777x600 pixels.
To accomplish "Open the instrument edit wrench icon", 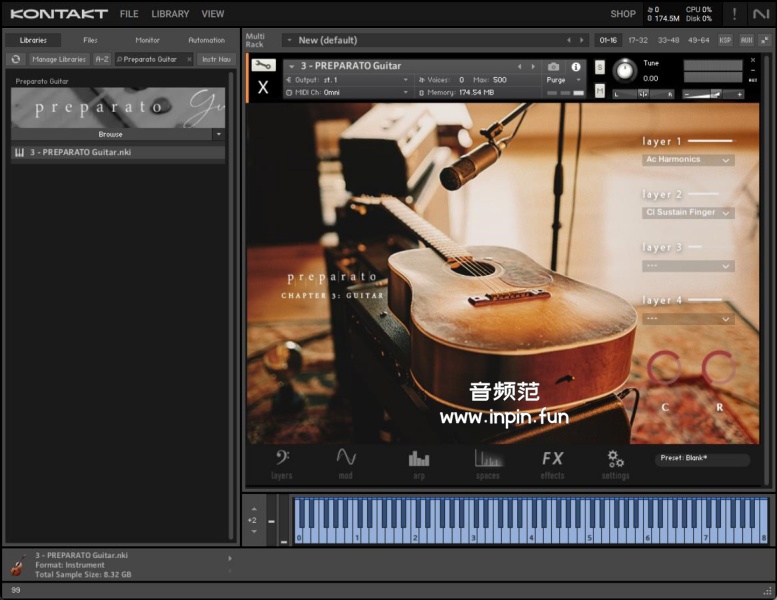I will coord(263,66).
